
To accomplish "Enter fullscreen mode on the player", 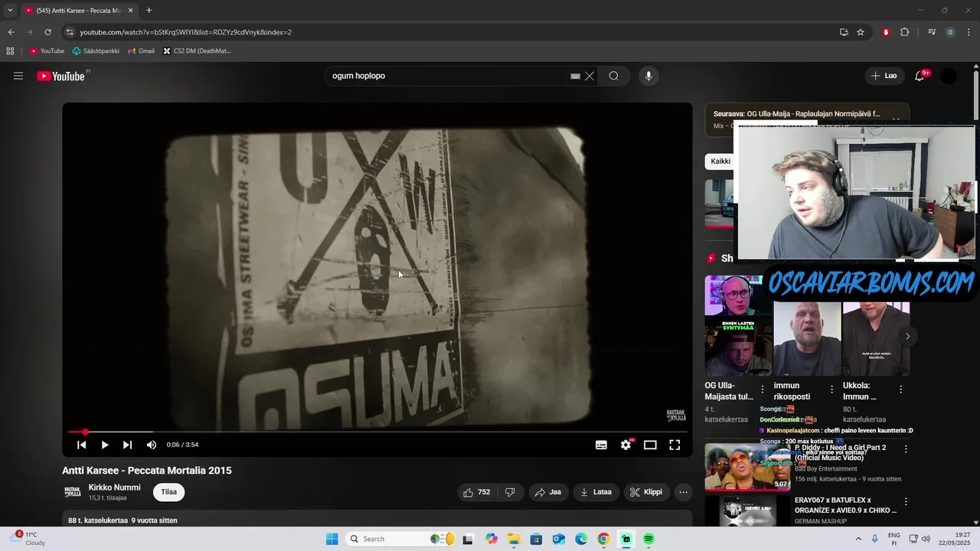I will 675,445.
